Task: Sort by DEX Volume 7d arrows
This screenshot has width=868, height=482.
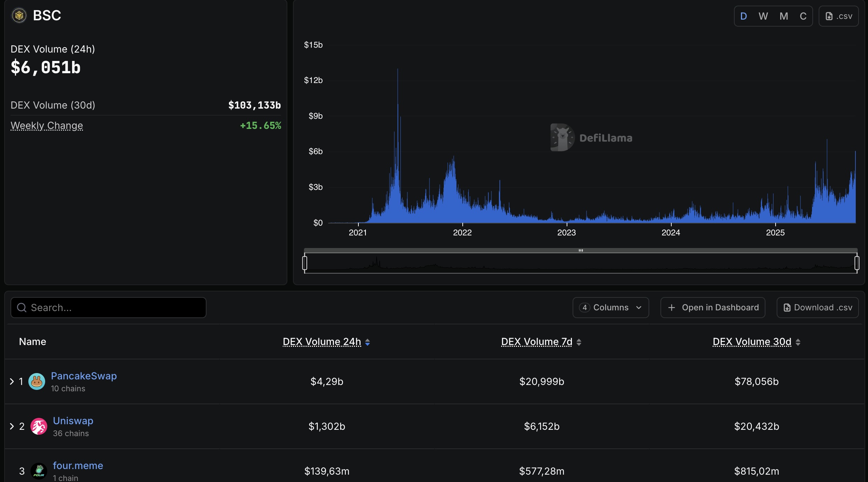Action: click(579, 342)
